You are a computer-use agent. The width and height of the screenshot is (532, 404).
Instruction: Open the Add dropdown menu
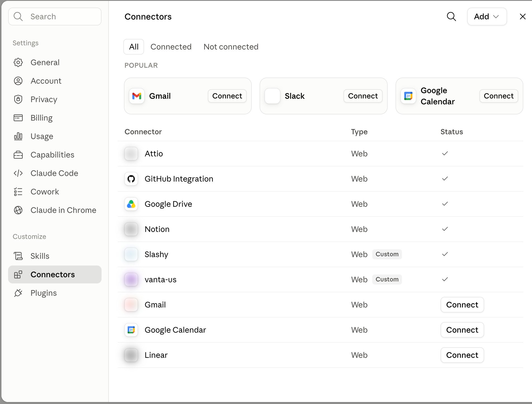pos(487,17)
